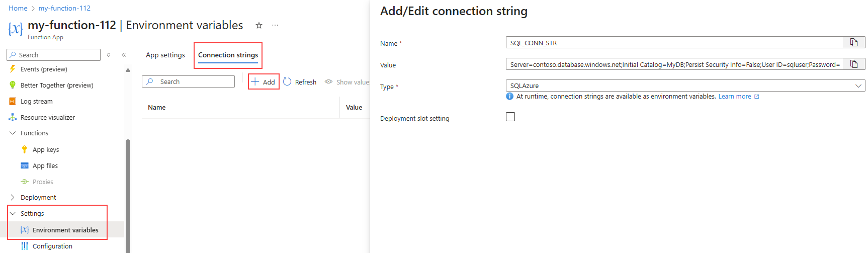
Task: Click the Refresh icon
Action: [287, 81]
